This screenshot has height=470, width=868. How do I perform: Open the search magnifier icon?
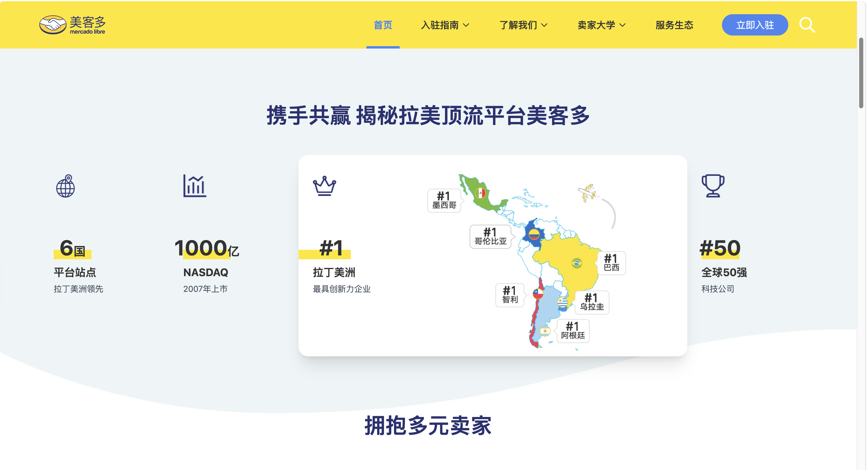tap(807, 25)
